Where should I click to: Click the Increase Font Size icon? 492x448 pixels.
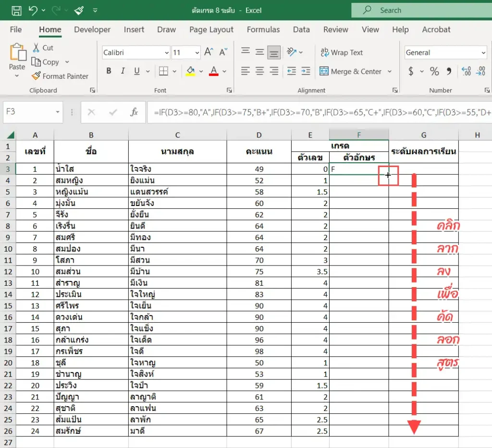[209, 52]
